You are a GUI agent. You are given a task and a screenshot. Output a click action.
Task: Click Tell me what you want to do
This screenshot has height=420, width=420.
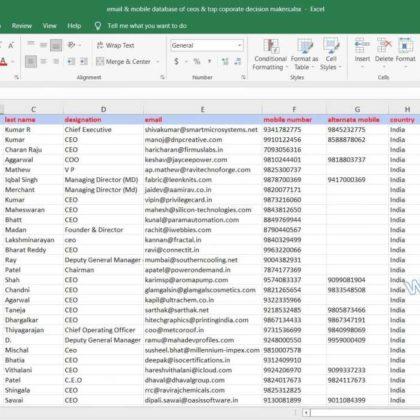(147, 26)
